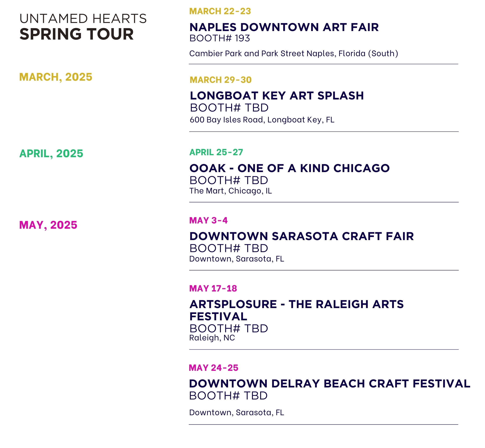The height and width of the screenshot is (448, 485).
Task: Open the Naples Downtown Art Fair event
Action: (x=284, y=27)
